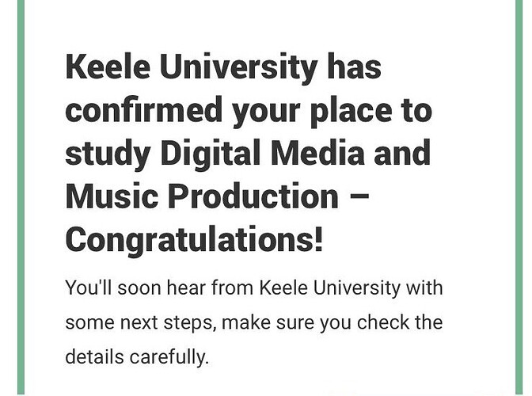The width and height of the screenshot is (532, 396).
Task: Click the green left border of the card
Action: 21,198
